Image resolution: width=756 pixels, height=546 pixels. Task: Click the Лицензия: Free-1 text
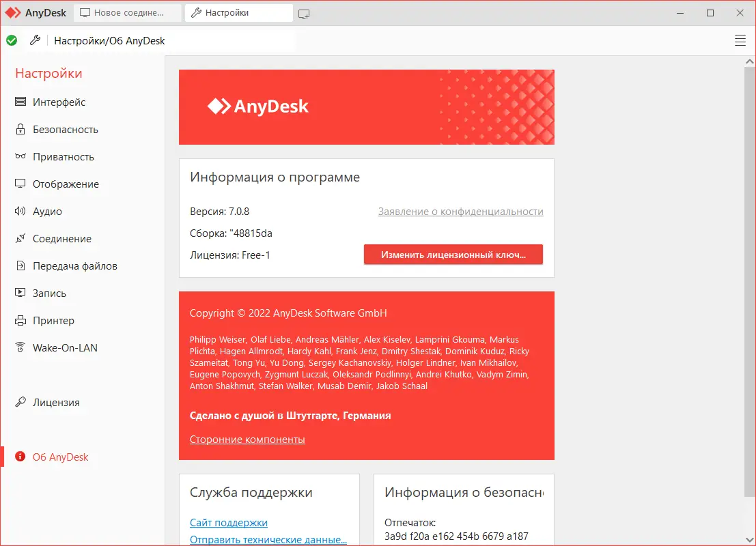pos(229,255)
